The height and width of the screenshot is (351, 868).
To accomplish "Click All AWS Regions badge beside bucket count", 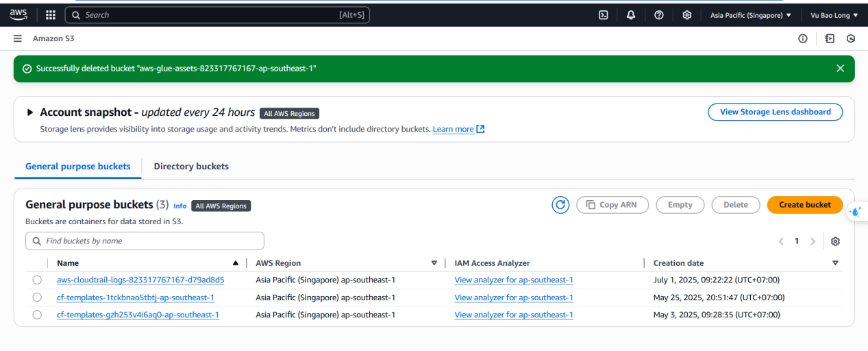I will point(221,206).
